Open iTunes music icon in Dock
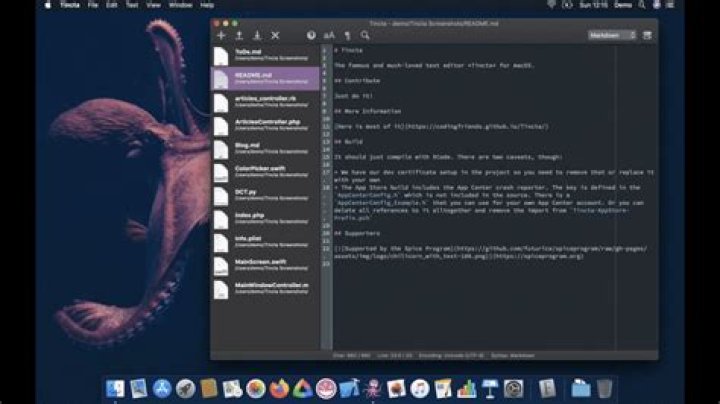The image size is (720, 404). (x=420, y=388)
